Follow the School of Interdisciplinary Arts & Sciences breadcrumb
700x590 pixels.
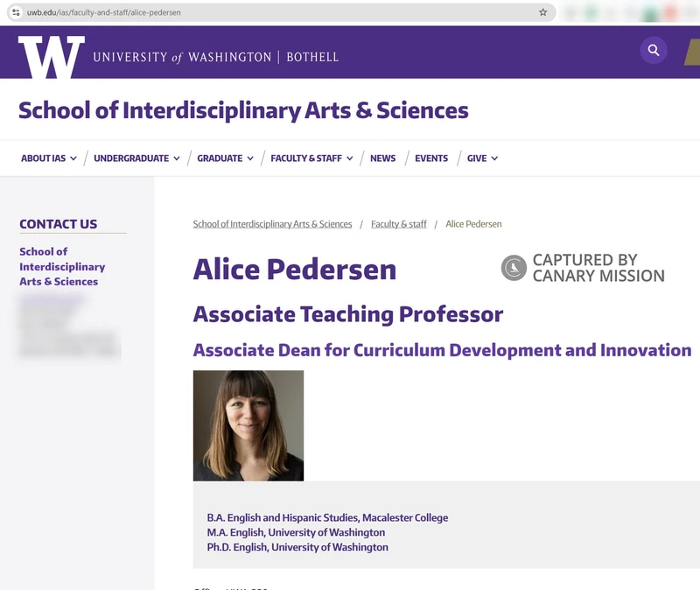(x=272, y=224)
